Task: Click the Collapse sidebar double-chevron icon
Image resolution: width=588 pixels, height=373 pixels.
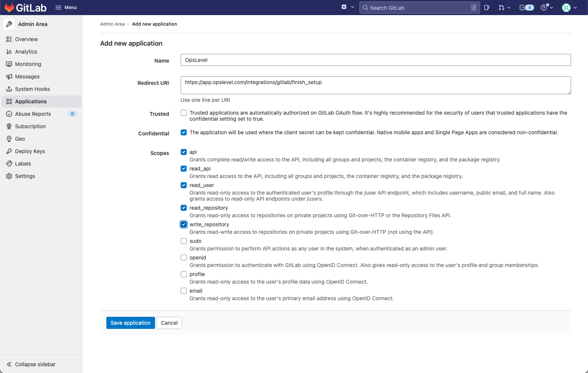Action: (9, 364)
